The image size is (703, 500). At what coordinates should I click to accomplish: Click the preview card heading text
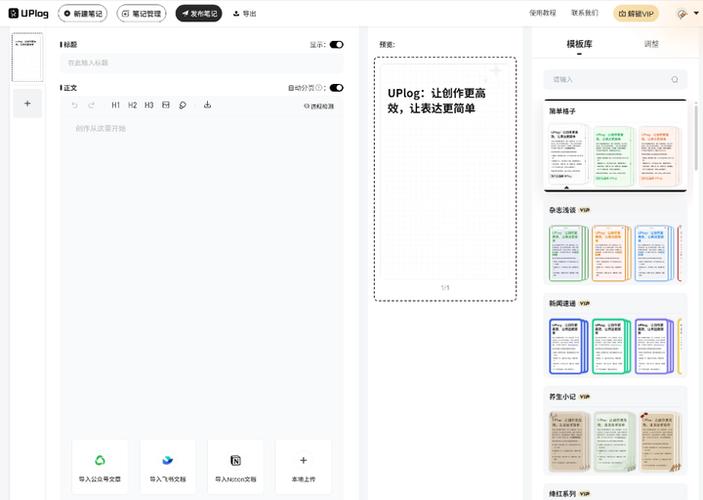pyautogui.click(x=436, y=100)
